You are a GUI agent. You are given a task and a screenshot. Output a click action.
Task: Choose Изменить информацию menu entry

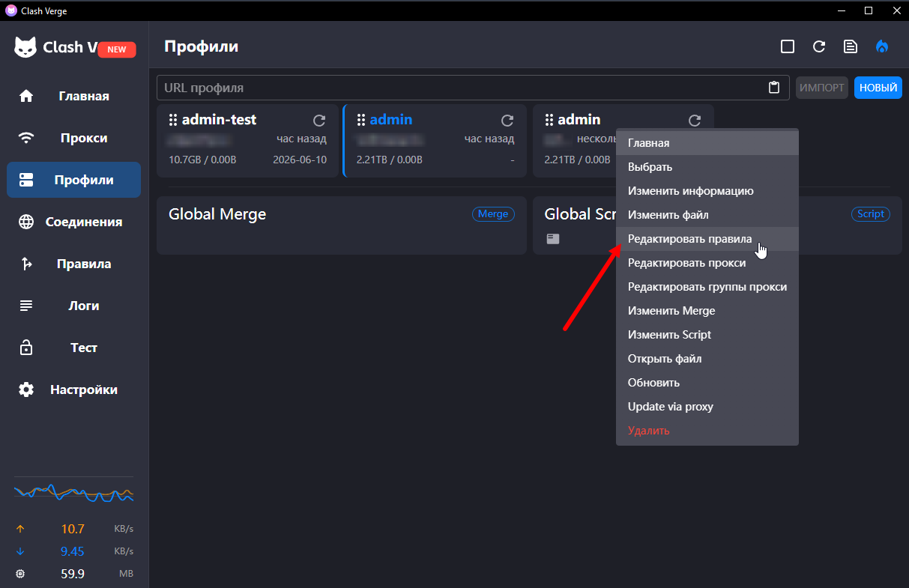tap(707, 191)
